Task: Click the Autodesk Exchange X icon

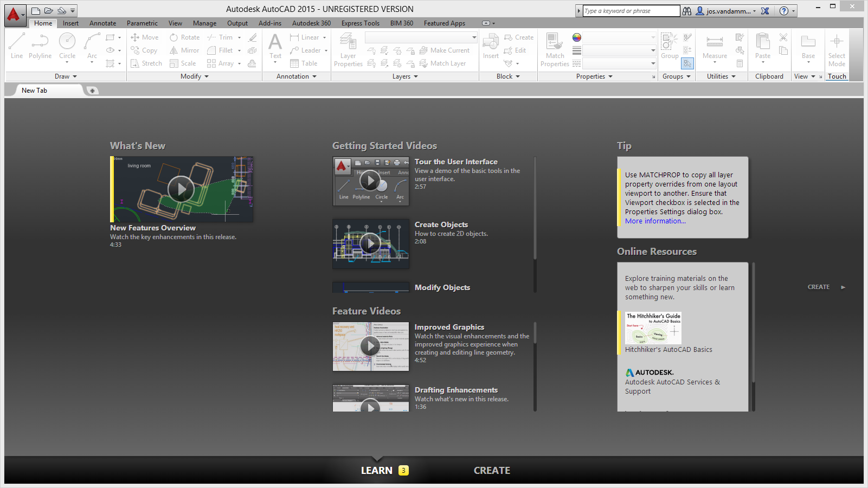Action: click(x=765, y=11)
